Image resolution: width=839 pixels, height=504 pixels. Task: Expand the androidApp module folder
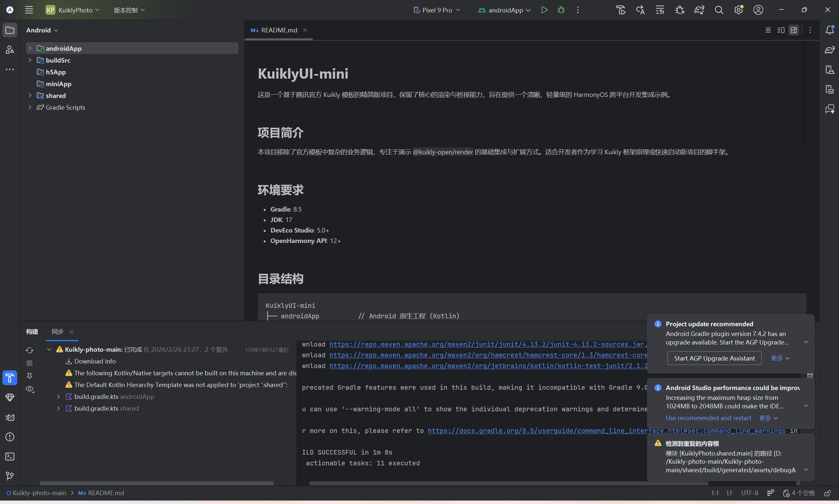[30, 48]
